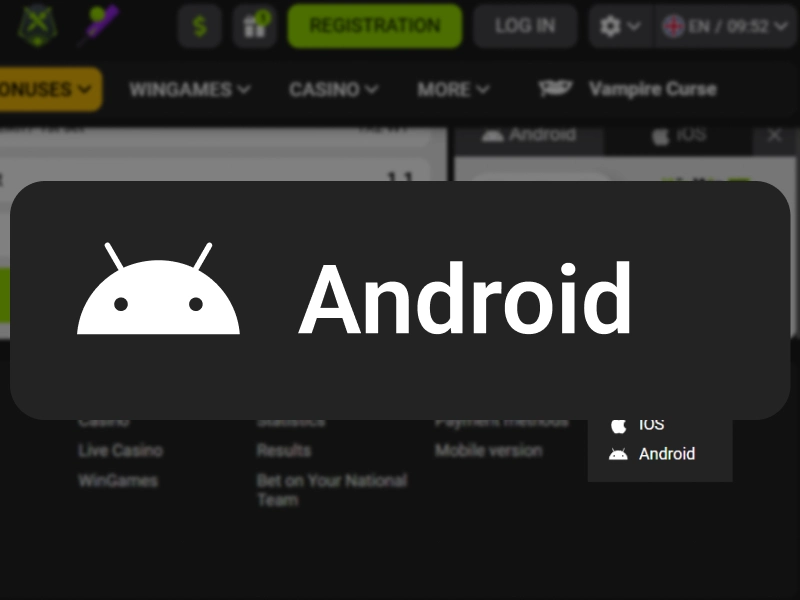This screenshot has height=600, width=800.
Task: Select the Android tab in the app panel
Action: 529,134
